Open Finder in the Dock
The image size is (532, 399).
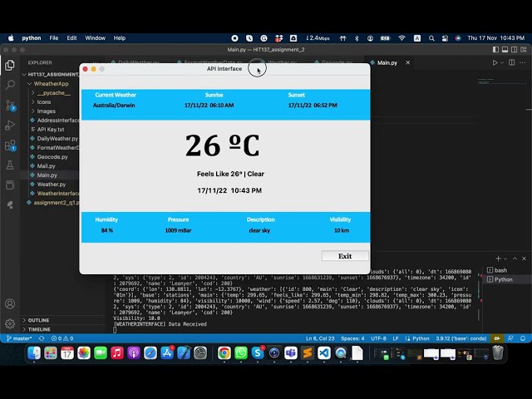34,352
